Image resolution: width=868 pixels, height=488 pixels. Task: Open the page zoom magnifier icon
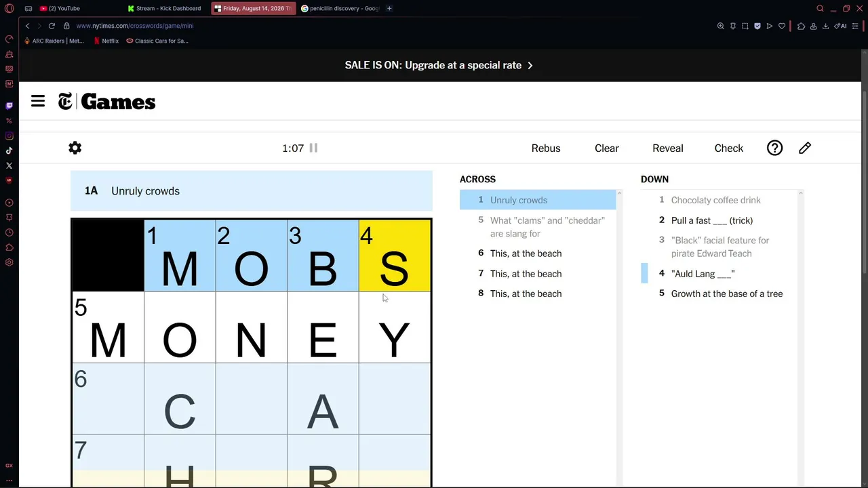pyautogui.click(x=721, y=26)
